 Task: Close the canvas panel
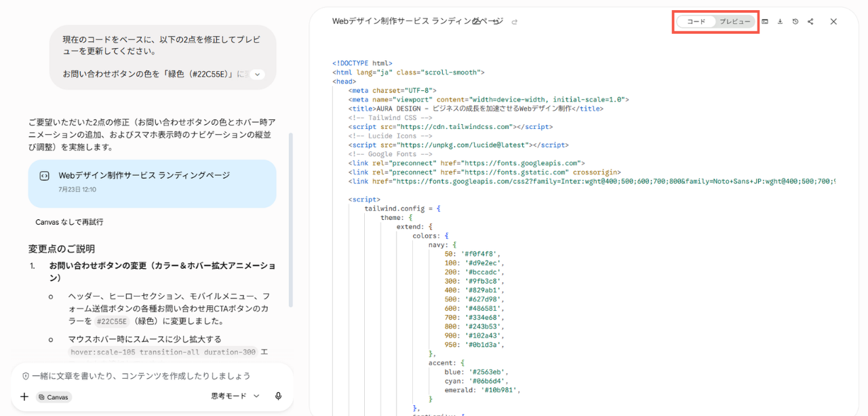[833, 22]
